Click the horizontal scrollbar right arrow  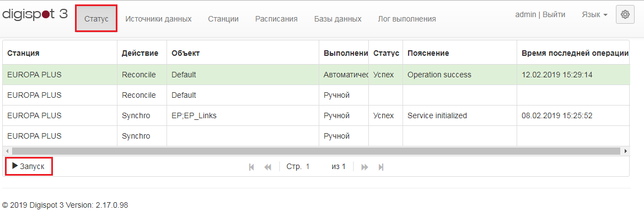[x=625, y=151]
